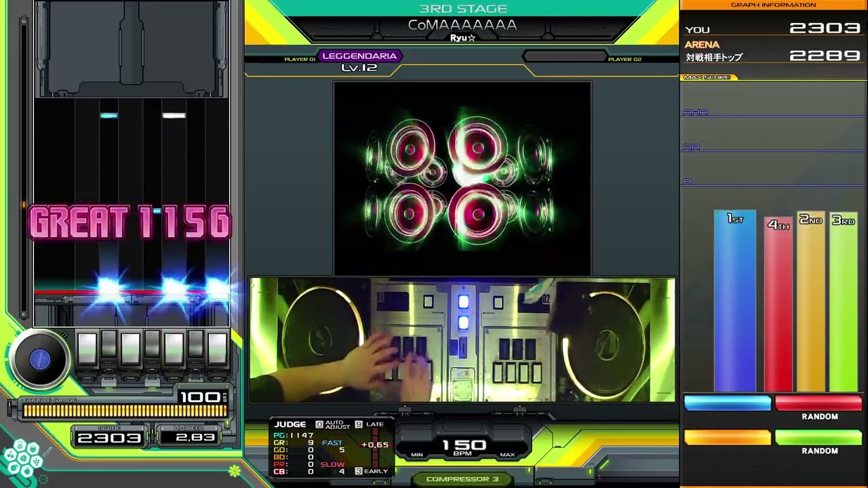The image size is (868, 488).
Task: Click the blue-centered turntable disc
Action: coord(39,360)
